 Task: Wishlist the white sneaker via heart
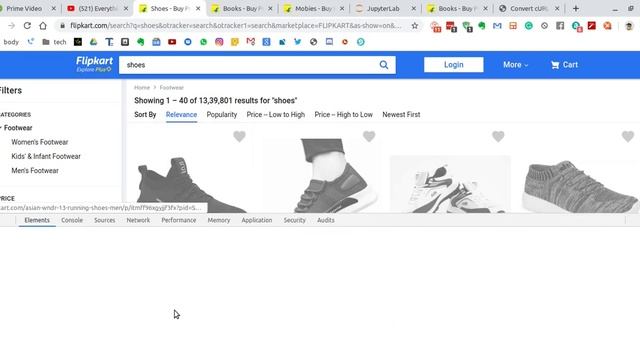[498, 136]
